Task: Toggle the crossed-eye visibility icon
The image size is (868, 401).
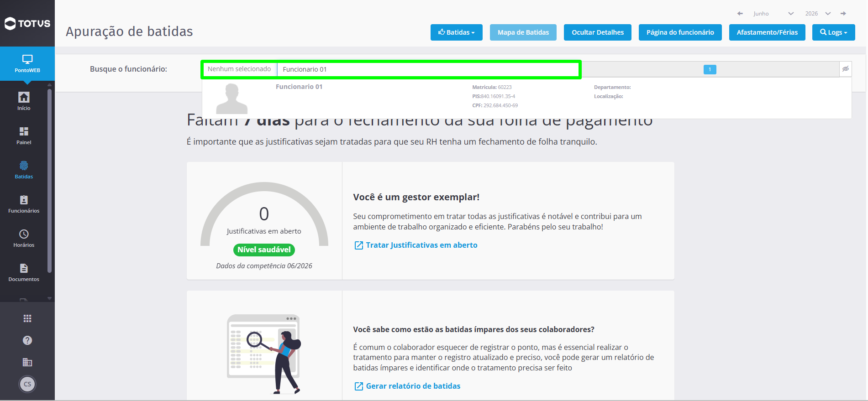Action: click(x=846, y=69)
